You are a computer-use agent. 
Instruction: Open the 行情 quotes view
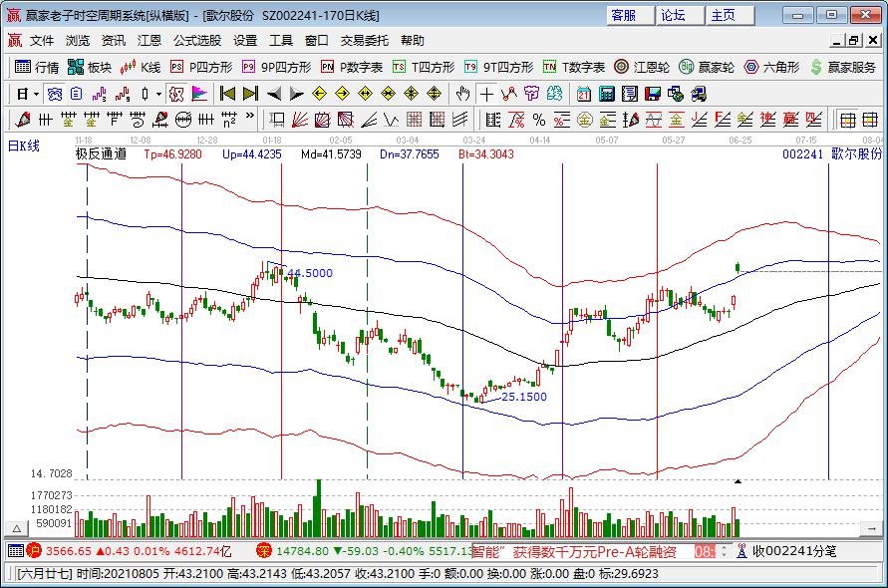pyautogui.click(x=37, y=68)
